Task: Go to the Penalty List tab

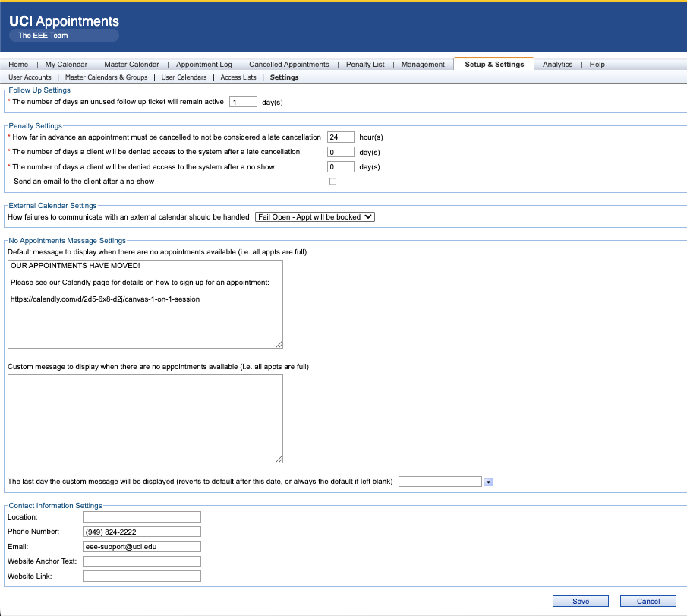Action: coord(365,65)
